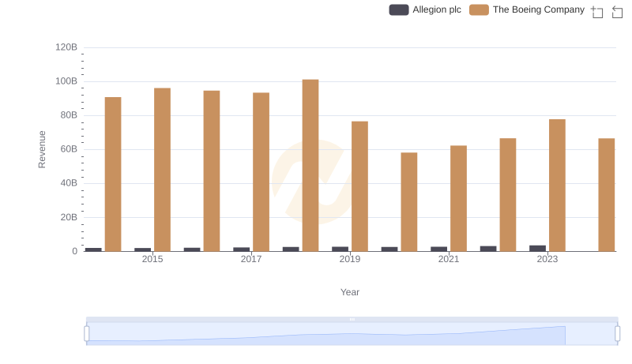Click the 2017 x-axis label
The height and width of the screenshot is (364, 632).
tap(251, 259)
